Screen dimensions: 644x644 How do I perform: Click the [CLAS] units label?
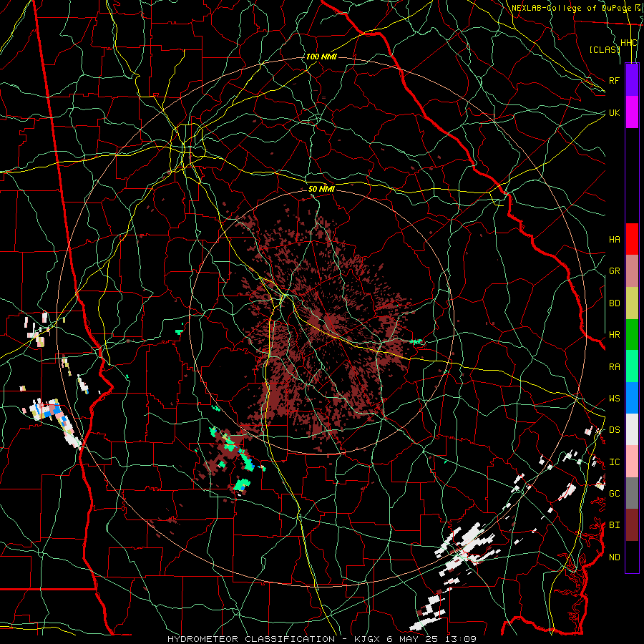(x=605, y=49)
